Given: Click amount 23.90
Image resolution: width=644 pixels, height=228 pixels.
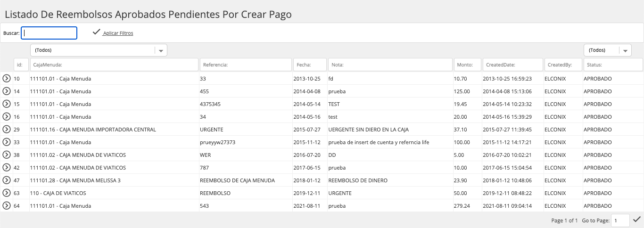Looking at the screenshot, I should [x=461, y=180].
